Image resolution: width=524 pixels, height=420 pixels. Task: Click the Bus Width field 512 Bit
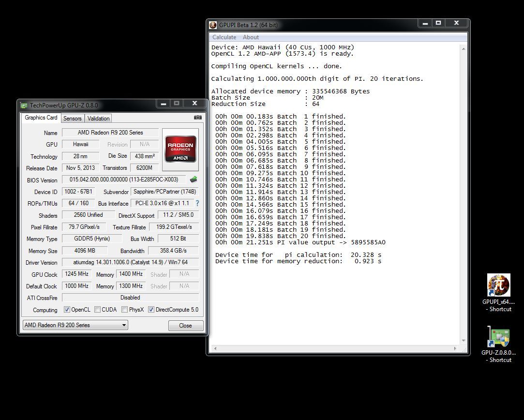click(178, 239)
